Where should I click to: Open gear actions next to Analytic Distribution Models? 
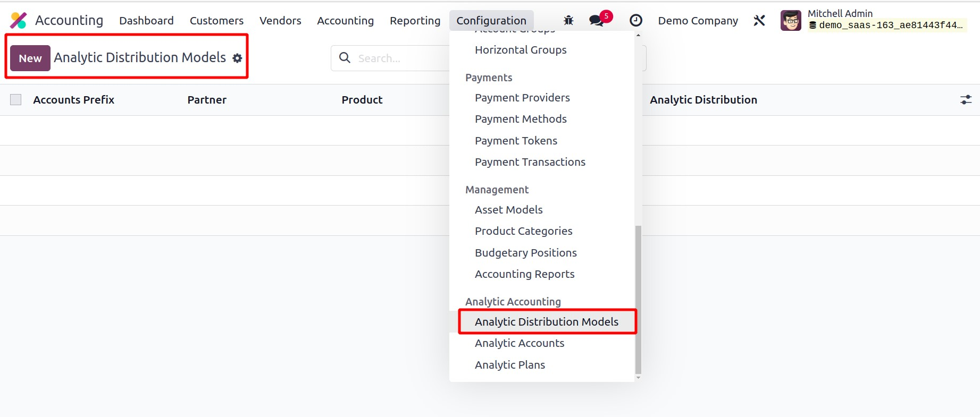(237, 58)
